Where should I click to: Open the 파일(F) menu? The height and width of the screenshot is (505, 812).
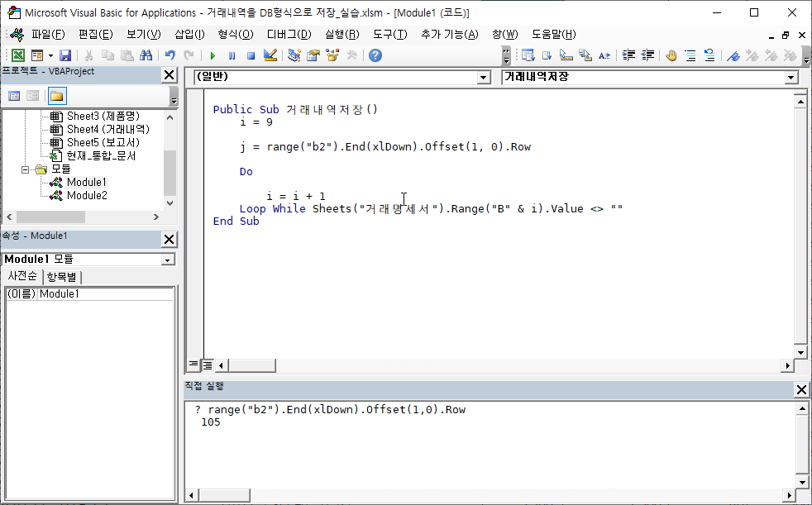point(48,34)
